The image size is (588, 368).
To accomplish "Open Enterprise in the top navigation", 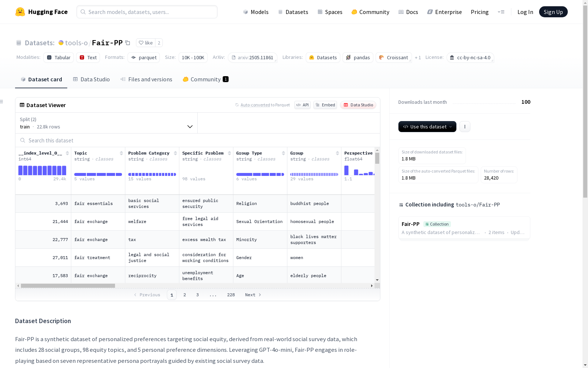I will (x=445, y=12).
